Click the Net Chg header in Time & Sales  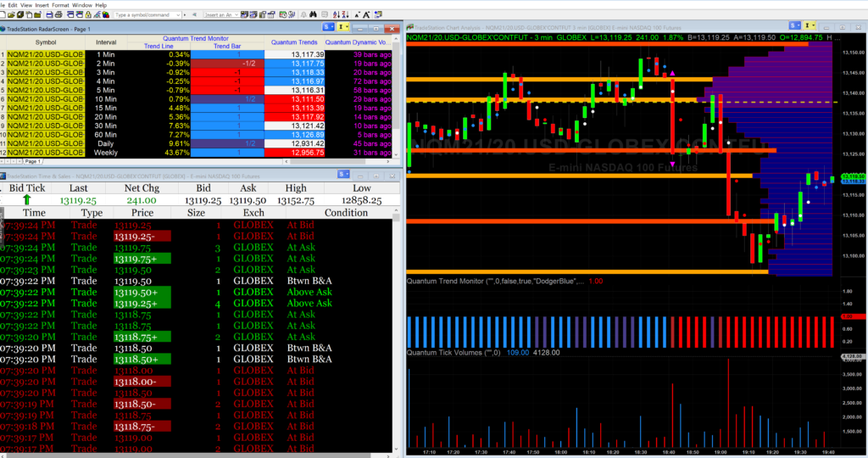[x=142, y=188]
